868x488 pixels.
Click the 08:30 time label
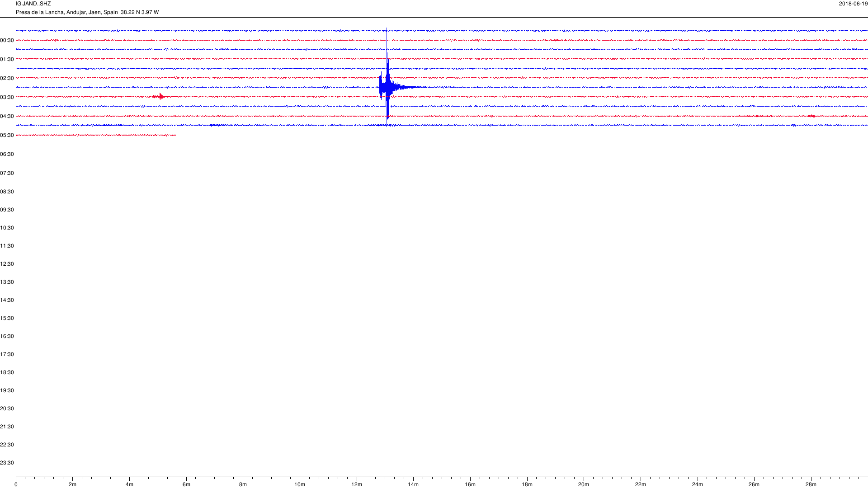pos(7,192)
